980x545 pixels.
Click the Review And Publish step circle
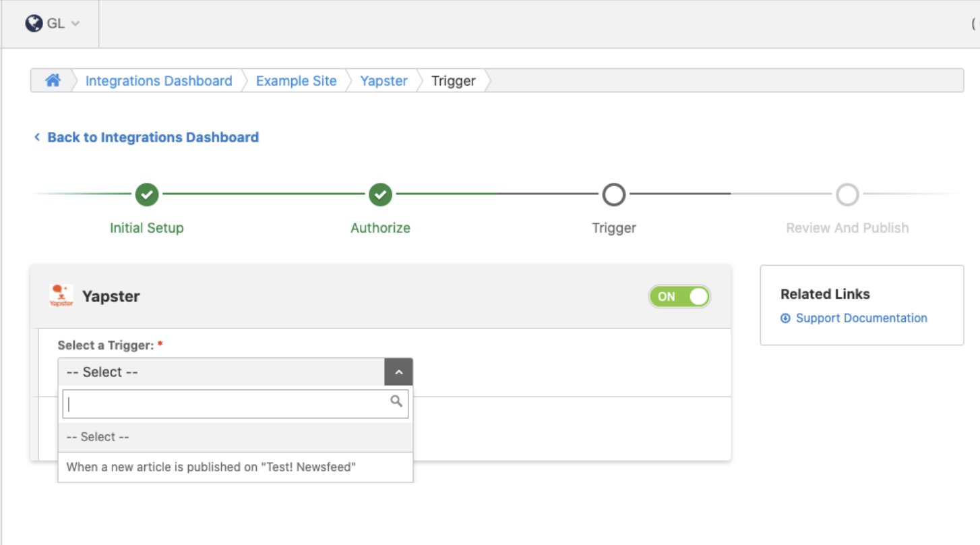[847, 194]
